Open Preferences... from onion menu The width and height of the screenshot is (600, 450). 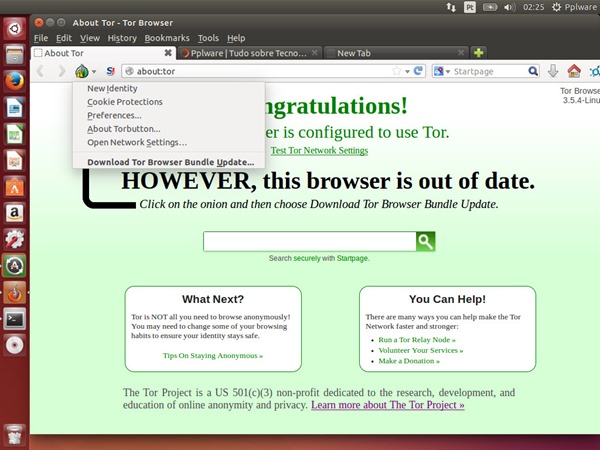click(169, 115)
